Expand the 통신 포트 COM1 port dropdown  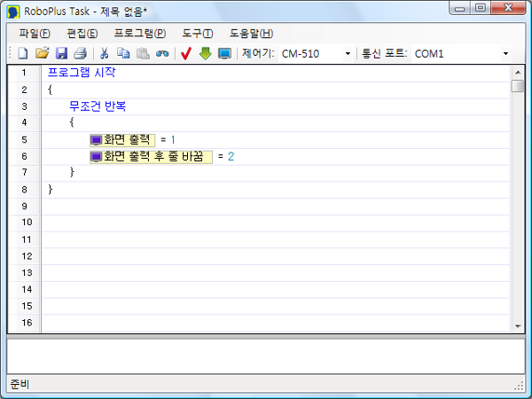coord(461,54)
